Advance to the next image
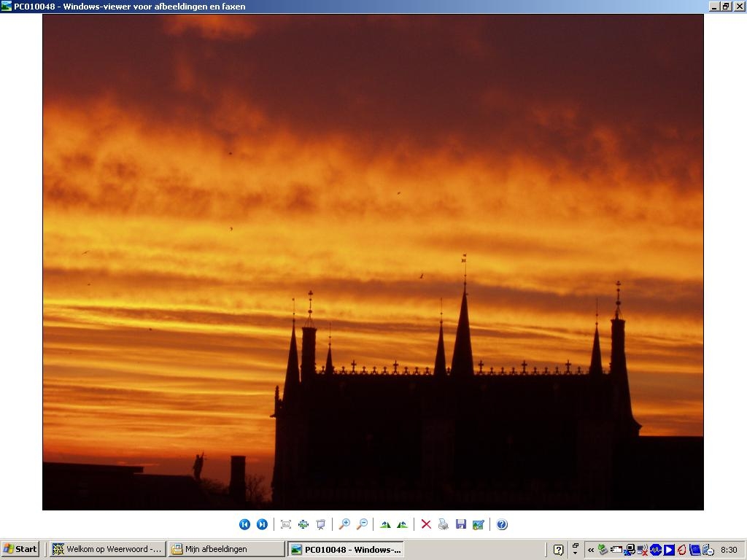The width and height of the screenshot is (747, 560). pos(262,524)
